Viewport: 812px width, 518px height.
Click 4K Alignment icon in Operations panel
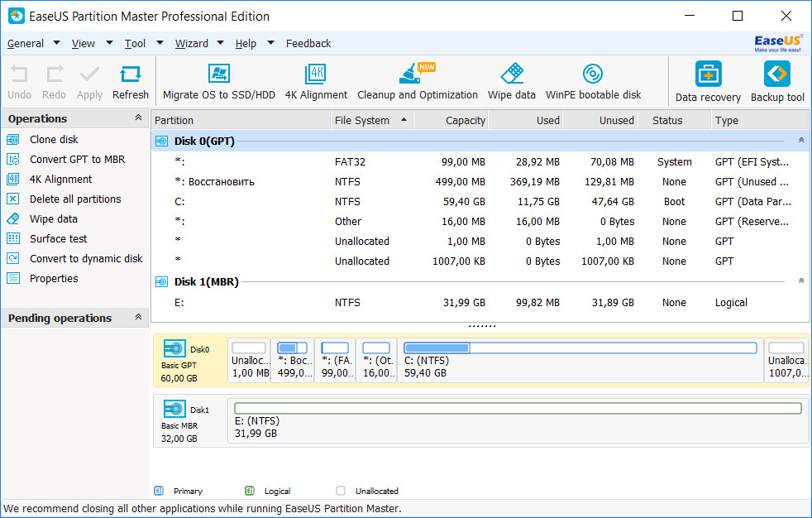[13, 180]
